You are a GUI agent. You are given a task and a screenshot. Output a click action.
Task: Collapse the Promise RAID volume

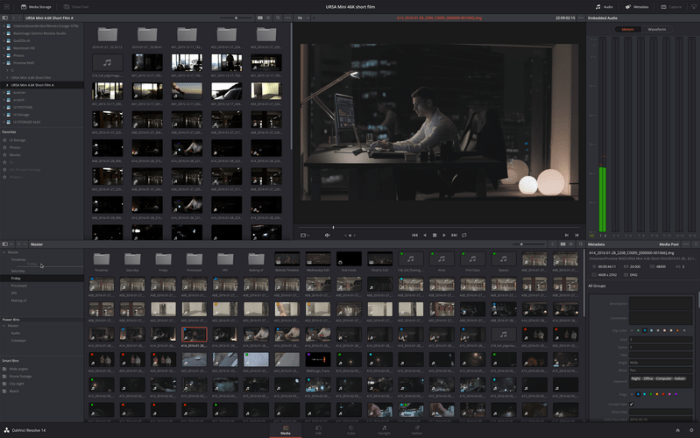(x=4, y=63)
